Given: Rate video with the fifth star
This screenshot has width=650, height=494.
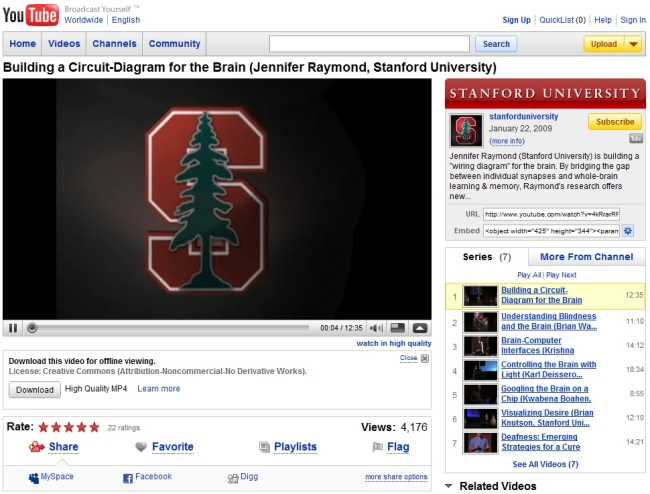Looking at the screenshot, I should [x=95, y=427].
